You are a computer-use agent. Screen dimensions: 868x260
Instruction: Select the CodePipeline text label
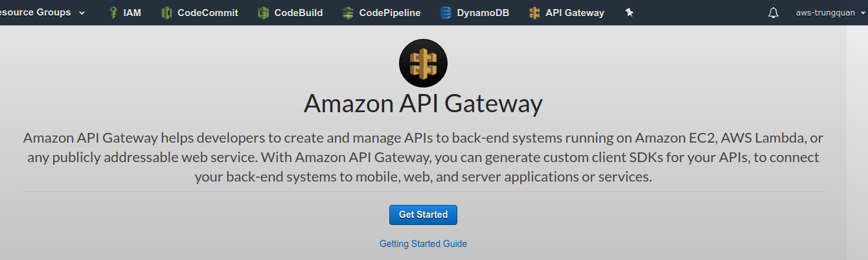391,12
